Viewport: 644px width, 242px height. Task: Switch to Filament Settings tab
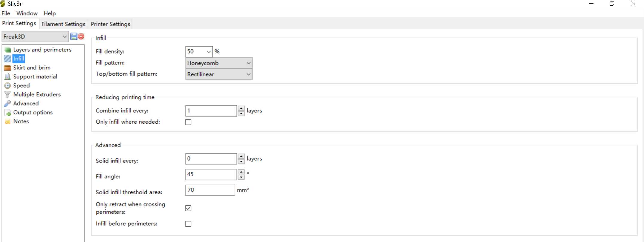[x=63, y=24]
